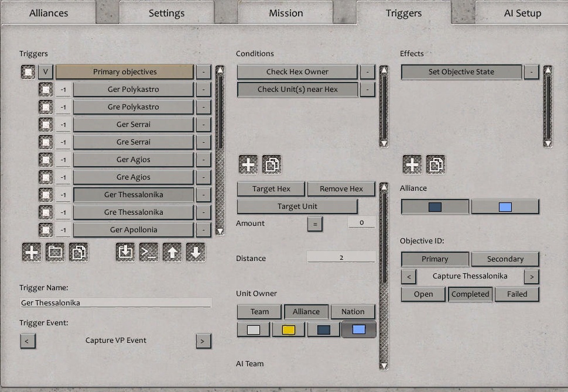The height and width of the screenshot is (392, 568).
Task: Select previous Trigger Event
Action: click(x=28, y=341)
